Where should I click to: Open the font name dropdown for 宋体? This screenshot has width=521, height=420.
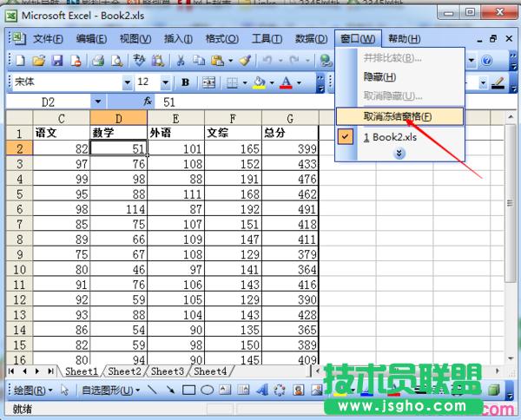tap(128, 82)
